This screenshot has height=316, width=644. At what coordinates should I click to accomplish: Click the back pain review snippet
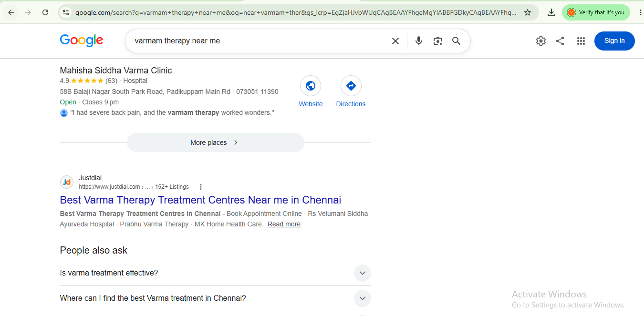[x=172, y=113]
